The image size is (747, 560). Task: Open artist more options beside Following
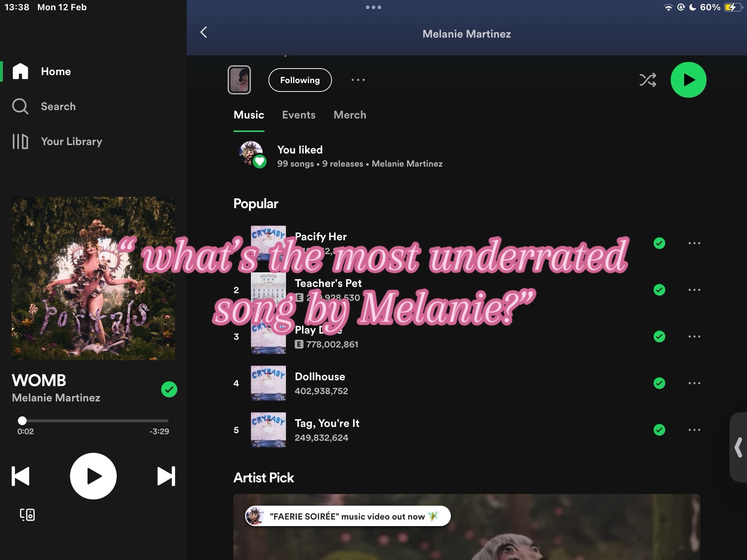(358, 80)
